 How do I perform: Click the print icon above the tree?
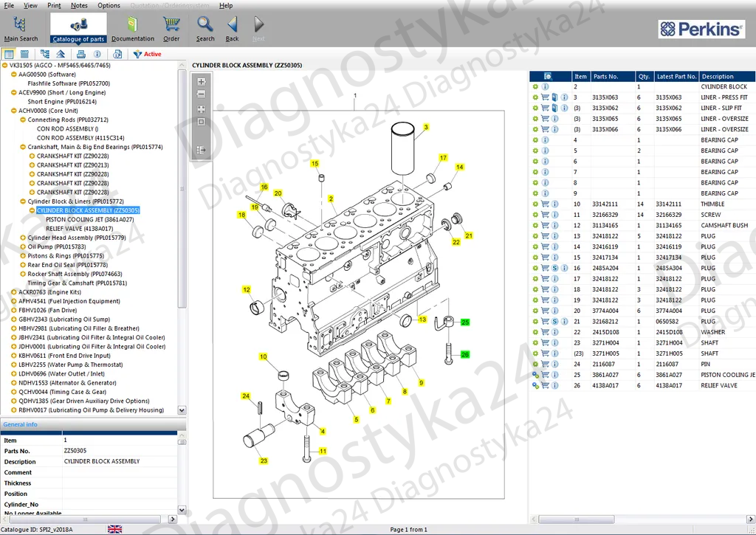[81, 54]
